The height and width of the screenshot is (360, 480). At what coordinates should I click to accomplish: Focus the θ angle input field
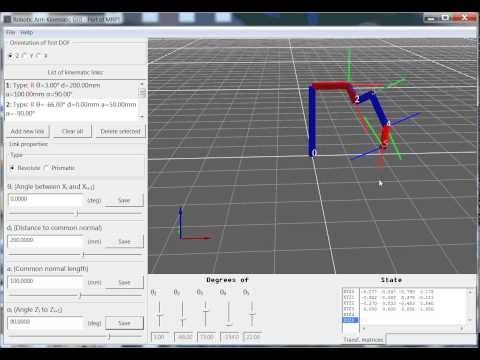(x=45, y=199)
